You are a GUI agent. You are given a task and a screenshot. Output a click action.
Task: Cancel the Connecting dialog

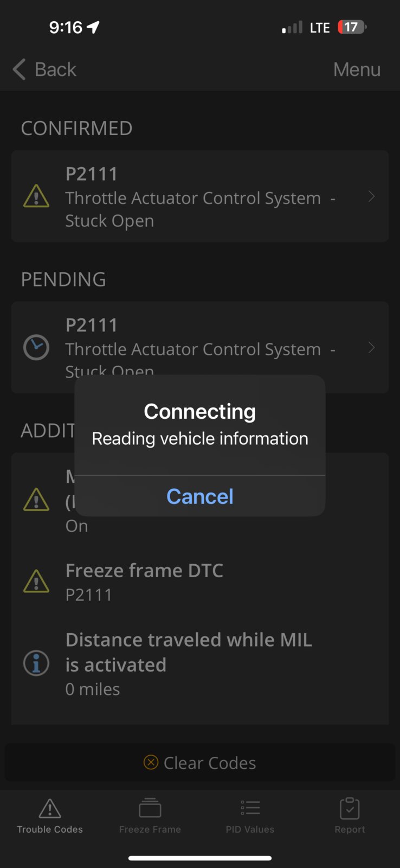coord(200,496)
